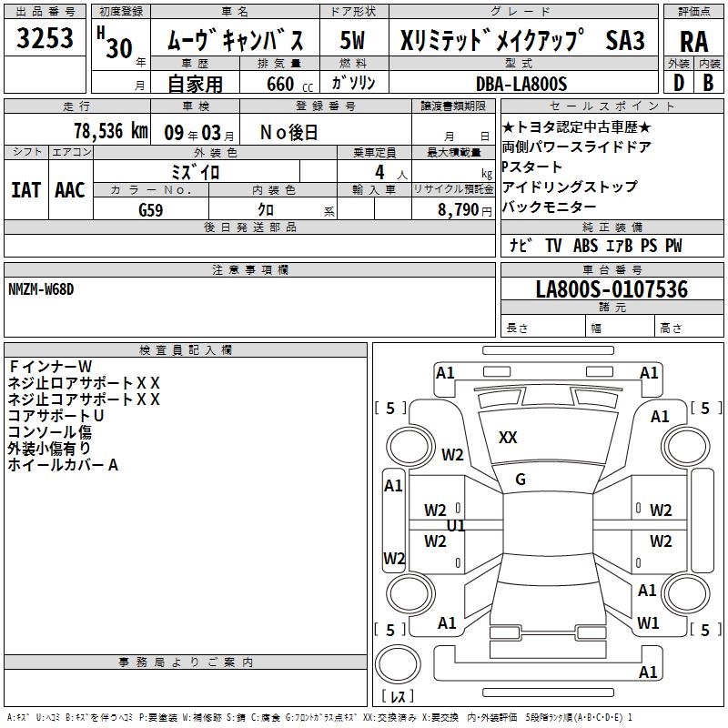Screen dimensions: 728x728
Task: Click the inspector note ネジ止ロアサポートXX
Action: click(84, 383)
